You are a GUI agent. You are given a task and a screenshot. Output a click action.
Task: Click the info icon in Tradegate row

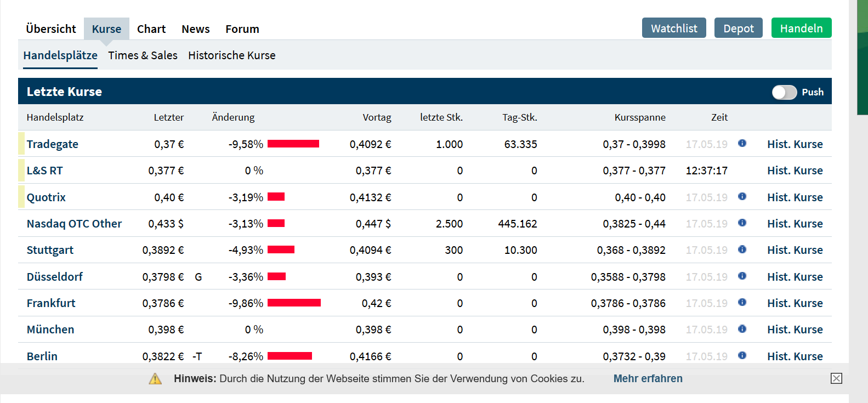pos(742,143)
